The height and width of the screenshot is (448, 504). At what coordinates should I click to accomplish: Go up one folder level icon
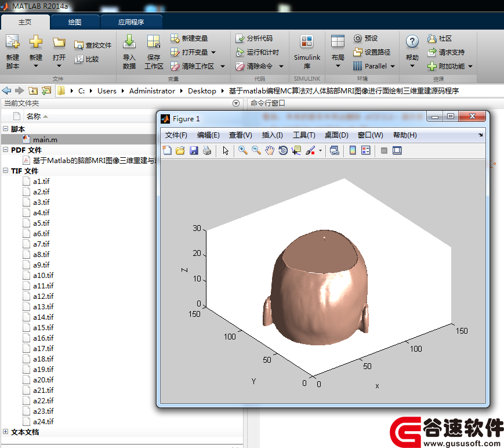pyautogui.click(x=33, y=91)
